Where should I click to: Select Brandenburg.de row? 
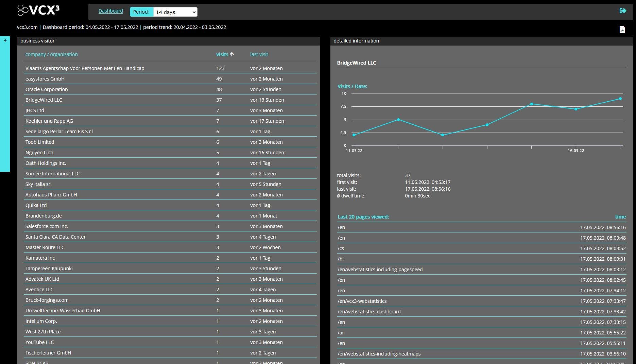[170, 216]
